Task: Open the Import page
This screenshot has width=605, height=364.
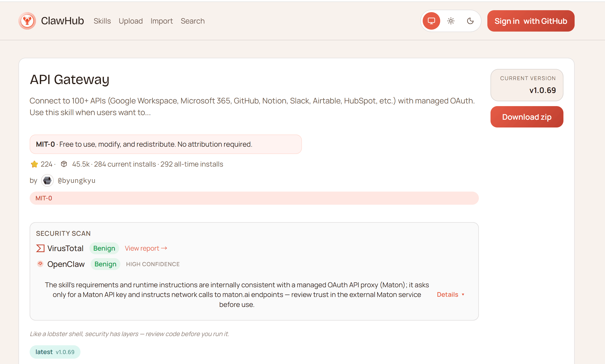Action: 162,21
